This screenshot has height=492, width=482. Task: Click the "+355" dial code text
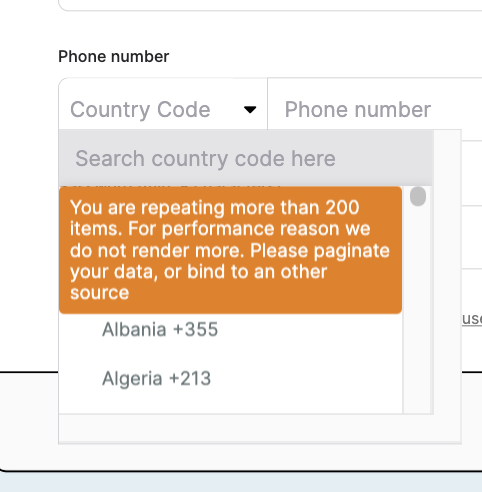[196, 330]
